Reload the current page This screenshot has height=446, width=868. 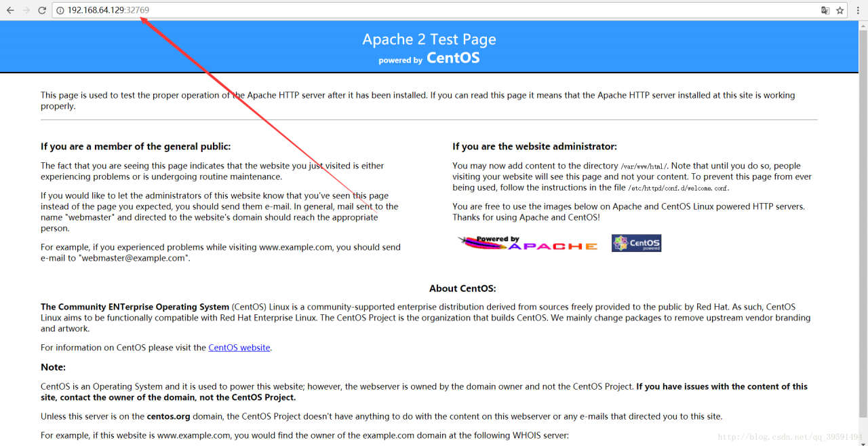coord(42,10)
